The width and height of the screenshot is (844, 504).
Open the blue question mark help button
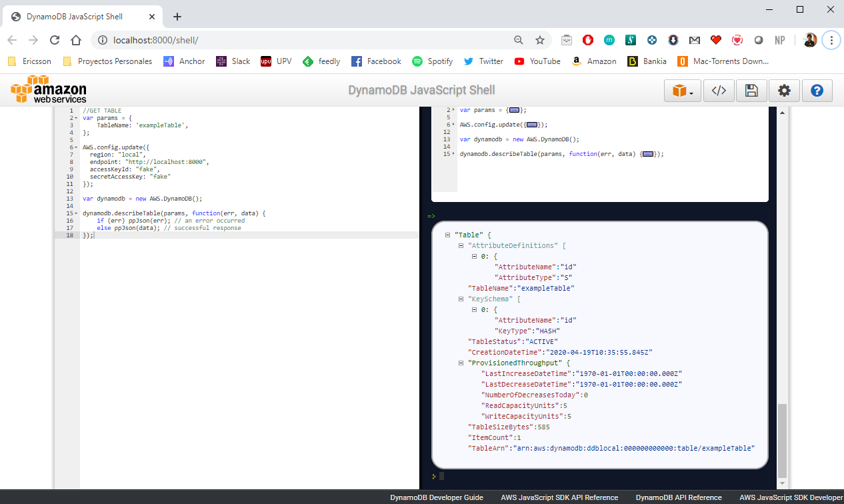click(817, 91)
